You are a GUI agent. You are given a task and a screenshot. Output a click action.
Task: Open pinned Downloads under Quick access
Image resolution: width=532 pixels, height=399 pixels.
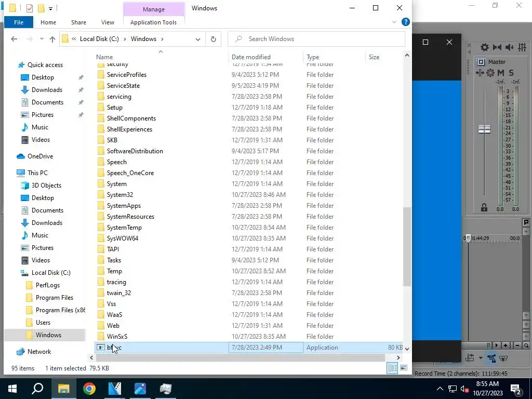click(47, 90)
